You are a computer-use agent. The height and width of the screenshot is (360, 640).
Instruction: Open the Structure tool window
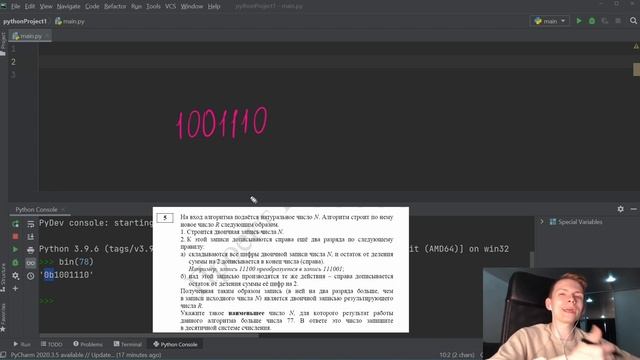pos(3,278)
